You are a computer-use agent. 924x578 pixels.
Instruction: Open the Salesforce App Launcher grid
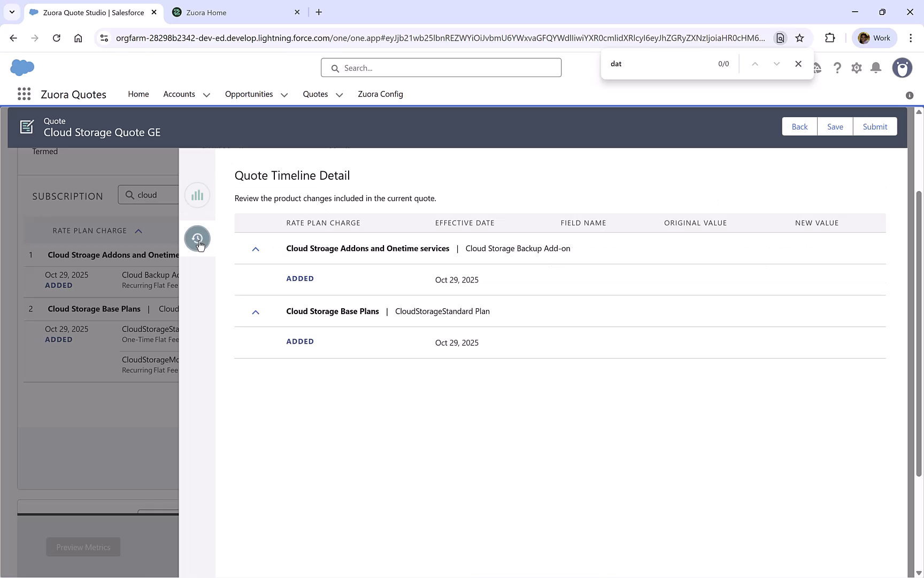click(x=24, y=94)
